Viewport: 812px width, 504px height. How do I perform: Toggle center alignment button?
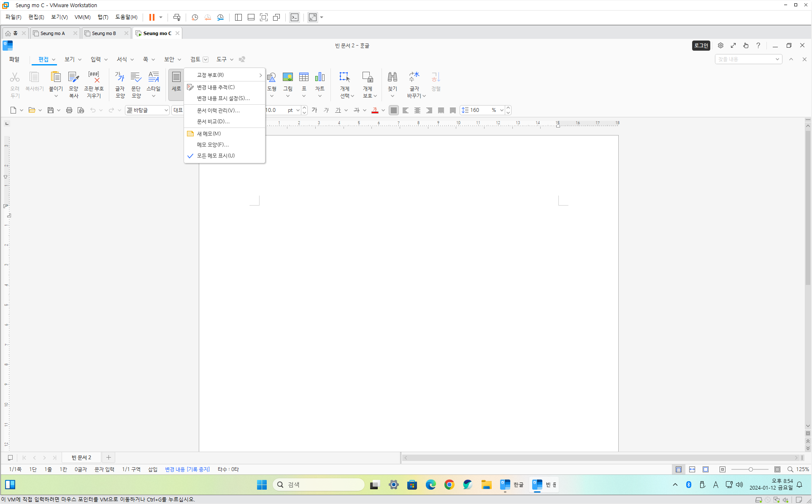(417, 110)
